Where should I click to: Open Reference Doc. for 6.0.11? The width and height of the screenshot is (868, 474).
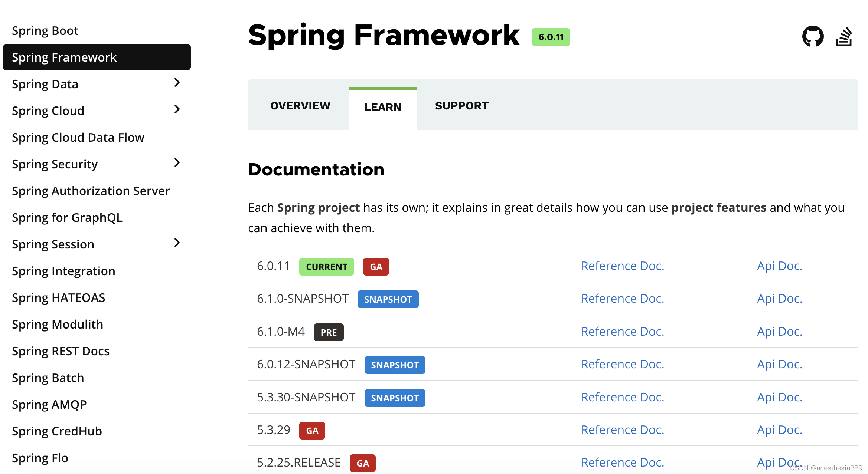tap(622, 266)
